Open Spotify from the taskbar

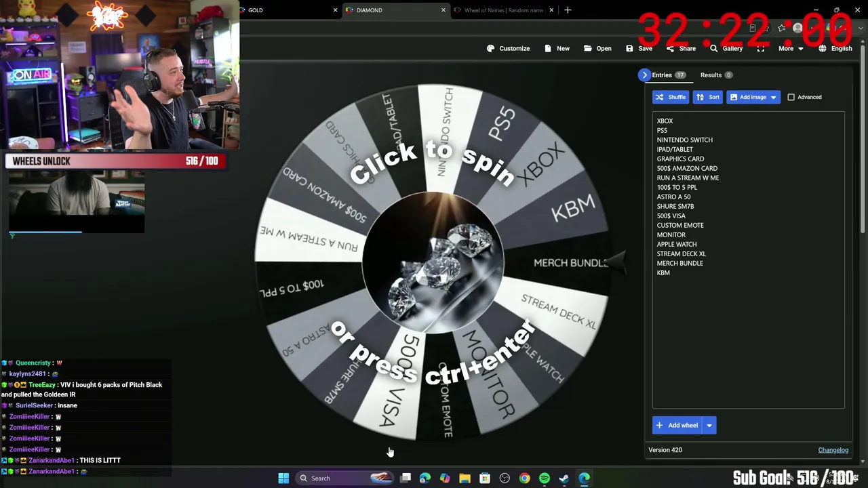[545, 479]
